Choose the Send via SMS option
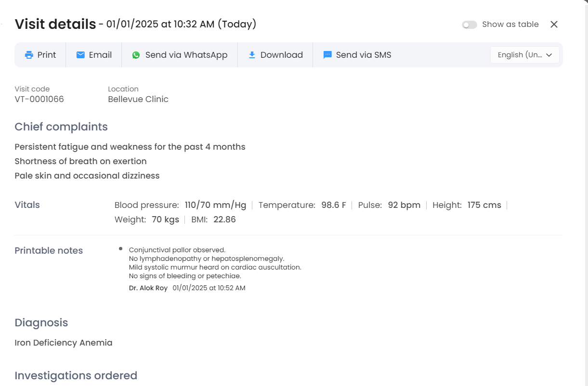The image size is (588, 386). coord(363,55)
